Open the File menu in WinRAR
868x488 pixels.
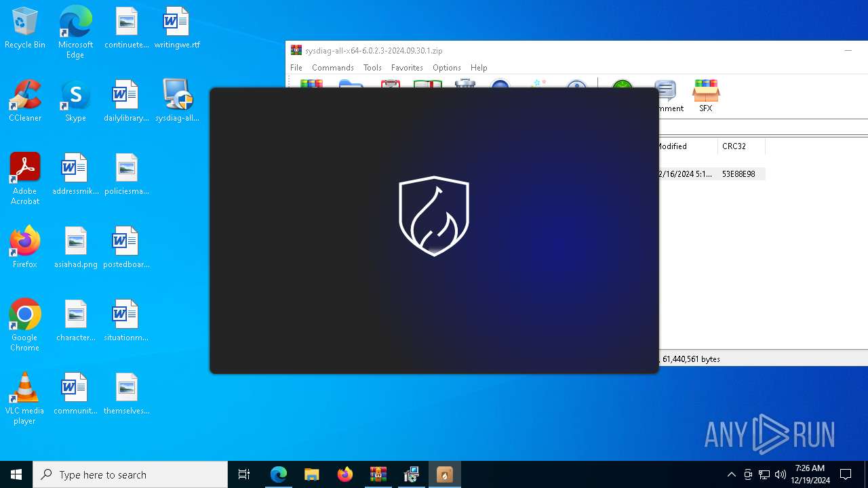pyautogui.click(x=296, y=68)
